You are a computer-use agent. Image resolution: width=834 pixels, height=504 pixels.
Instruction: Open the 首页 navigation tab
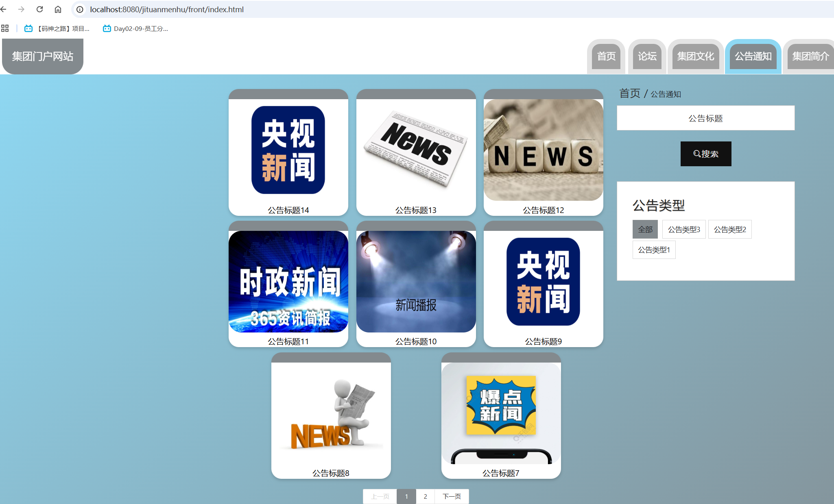[x=606, y=56]
